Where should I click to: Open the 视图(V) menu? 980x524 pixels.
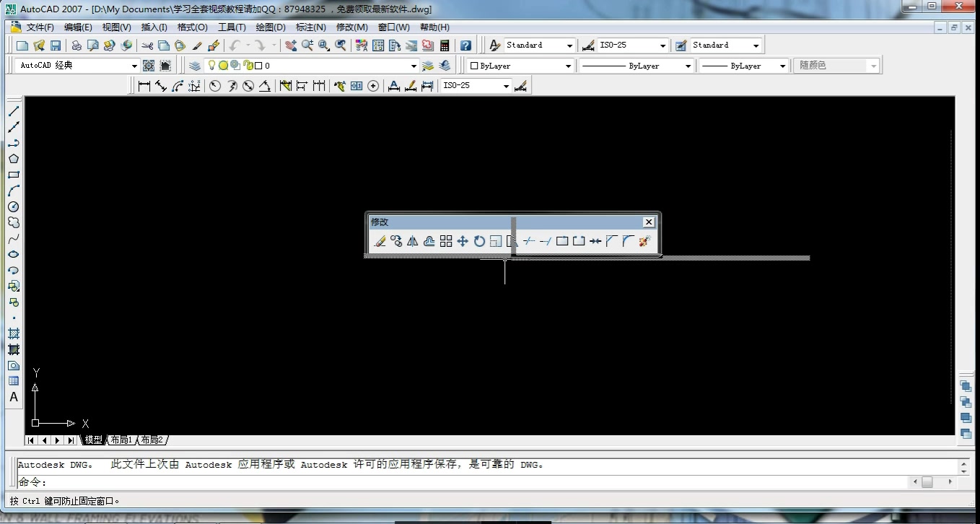116,27
